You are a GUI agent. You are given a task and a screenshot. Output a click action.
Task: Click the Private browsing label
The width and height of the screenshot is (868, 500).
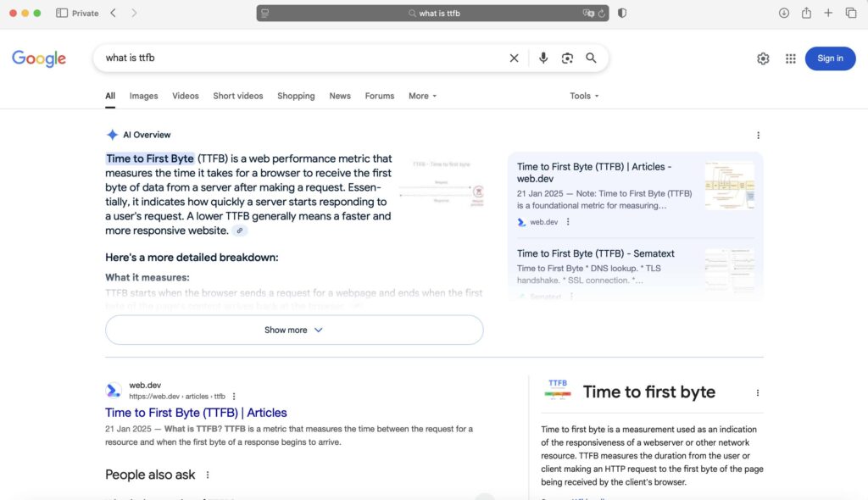pos(86,14)
